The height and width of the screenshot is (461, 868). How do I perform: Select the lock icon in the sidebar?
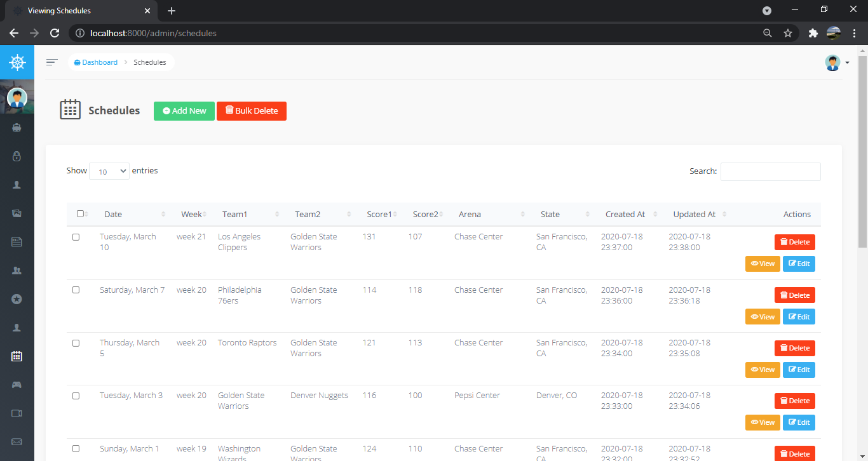coord(17,156)
